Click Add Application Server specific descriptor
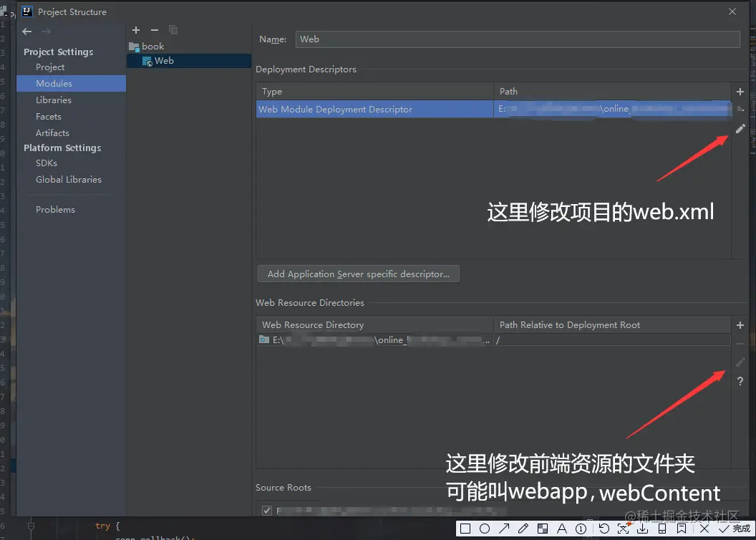756x540 pixels. (x=358, y=274)
